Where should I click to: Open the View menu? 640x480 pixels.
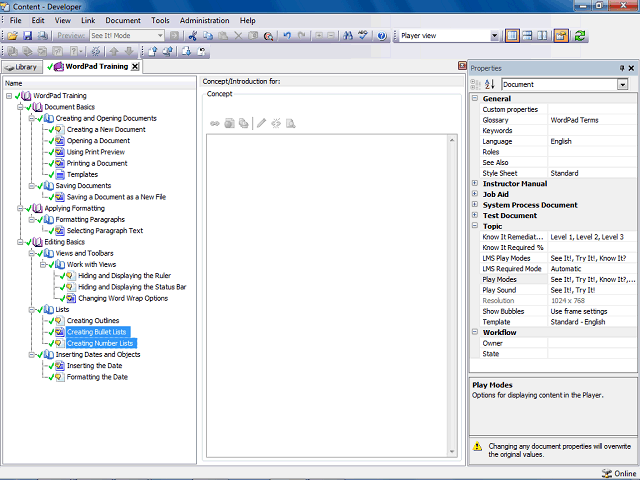62,20
